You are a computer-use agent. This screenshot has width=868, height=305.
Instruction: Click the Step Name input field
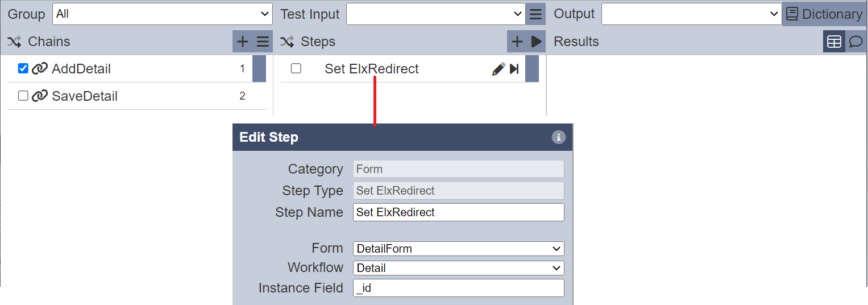pos(459,212)
